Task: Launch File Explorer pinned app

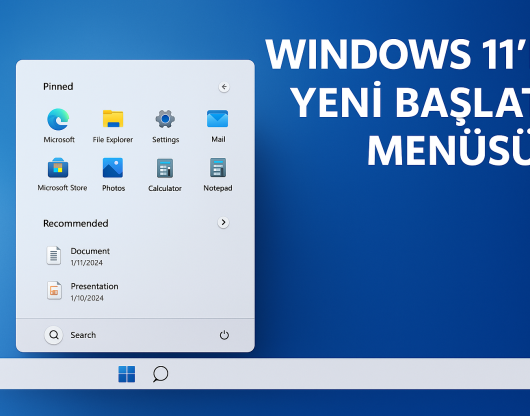Action: pos(113,119)
